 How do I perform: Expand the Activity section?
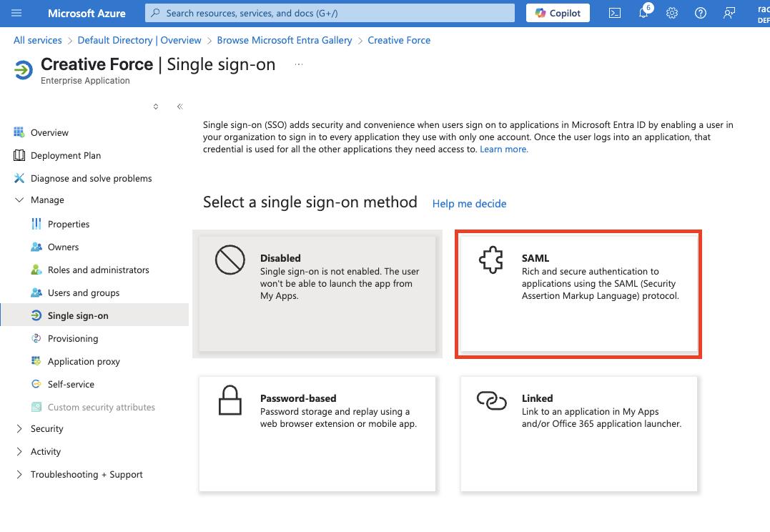click(x=19, y=451)
